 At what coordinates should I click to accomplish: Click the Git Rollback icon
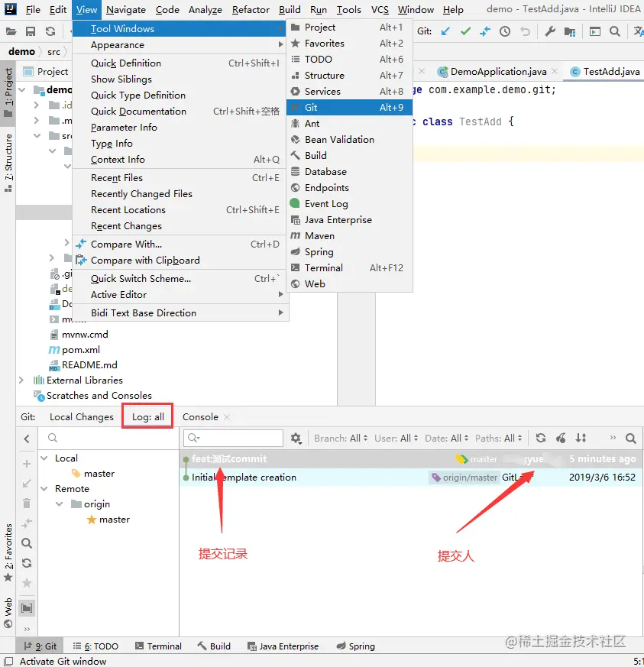coord(526,31)
